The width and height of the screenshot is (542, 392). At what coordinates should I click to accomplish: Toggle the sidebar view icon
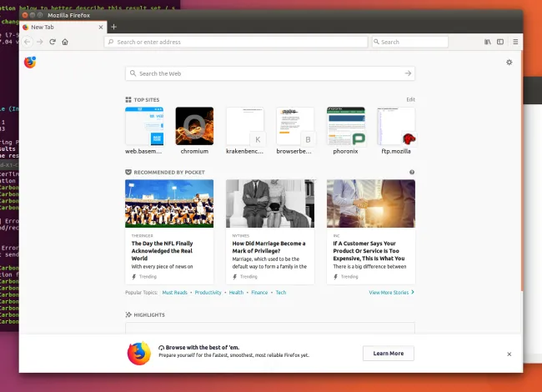(500, 42)
